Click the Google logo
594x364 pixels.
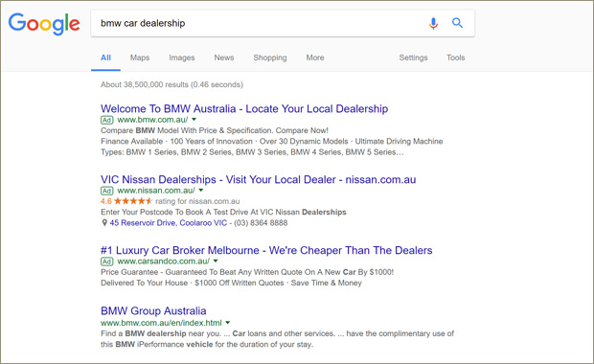pos(44,24)
